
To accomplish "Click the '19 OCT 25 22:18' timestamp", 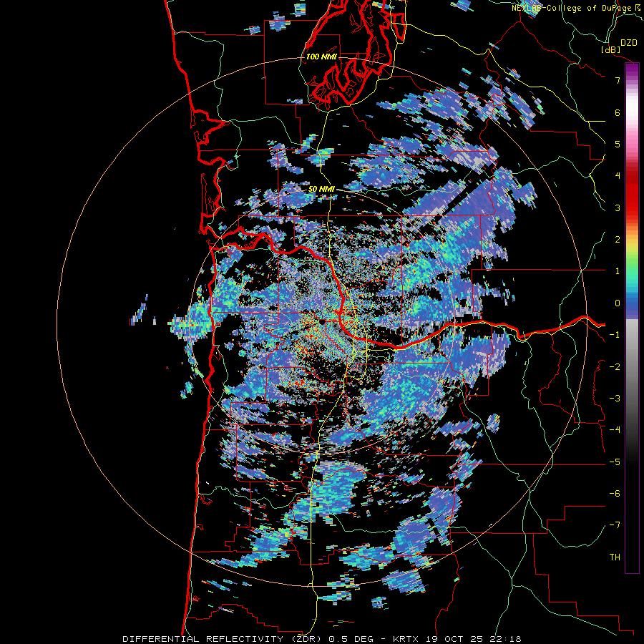I will [474, 639].
